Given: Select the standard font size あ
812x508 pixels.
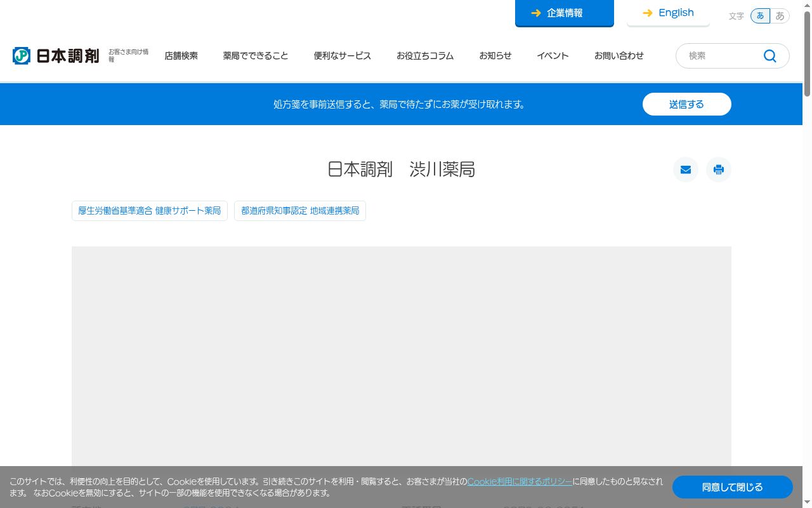Looking at the screenshot, I should tap(760, 16).
